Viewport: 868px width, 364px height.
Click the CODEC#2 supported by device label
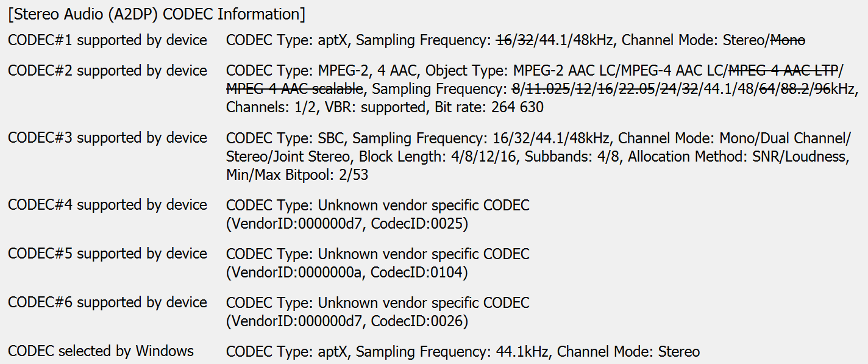click(x=107, y=71)
